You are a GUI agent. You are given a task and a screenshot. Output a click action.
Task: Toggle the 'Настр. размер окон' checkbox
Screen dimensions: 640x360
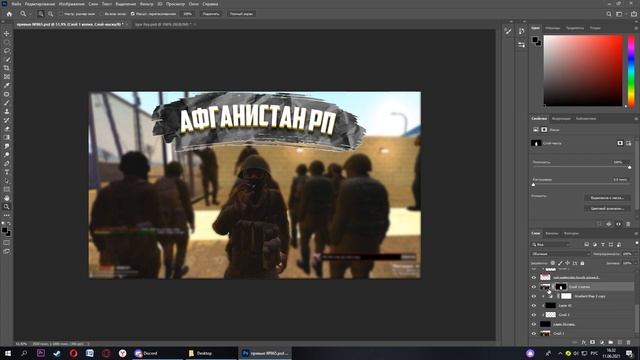click(60, 14)
